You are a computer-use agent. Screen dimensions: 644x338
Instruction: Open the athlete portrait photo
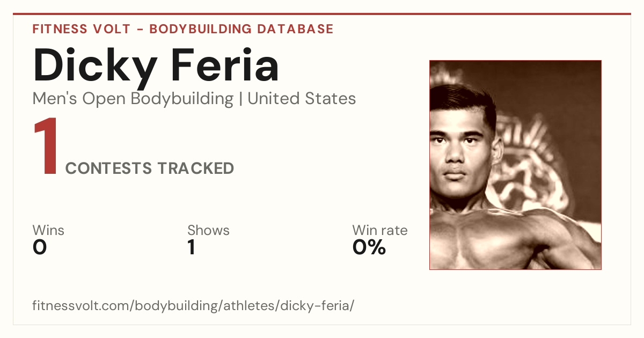[x=515, y=165]
